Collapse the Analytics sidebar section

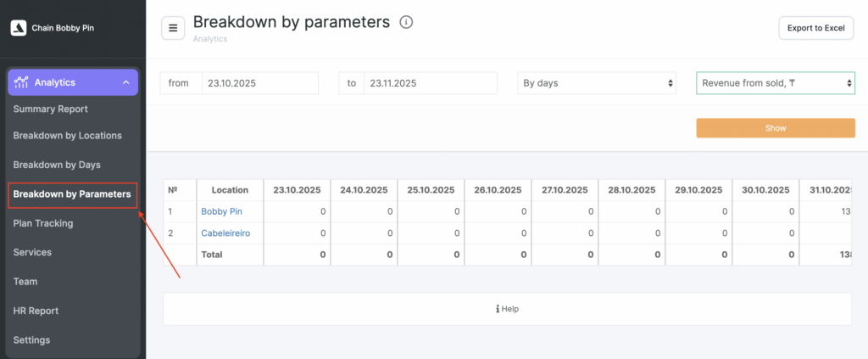[125, 82]
